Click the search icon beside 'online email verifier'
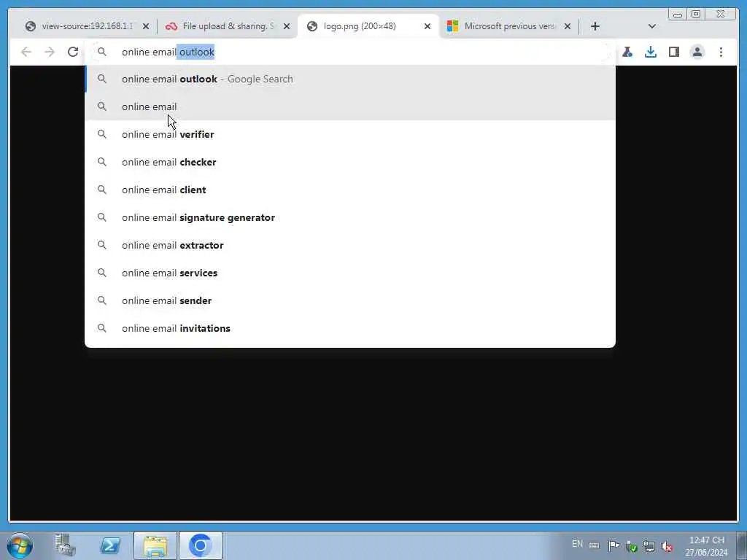The height and width of the screenshot is (560, 747). point(102,134)
